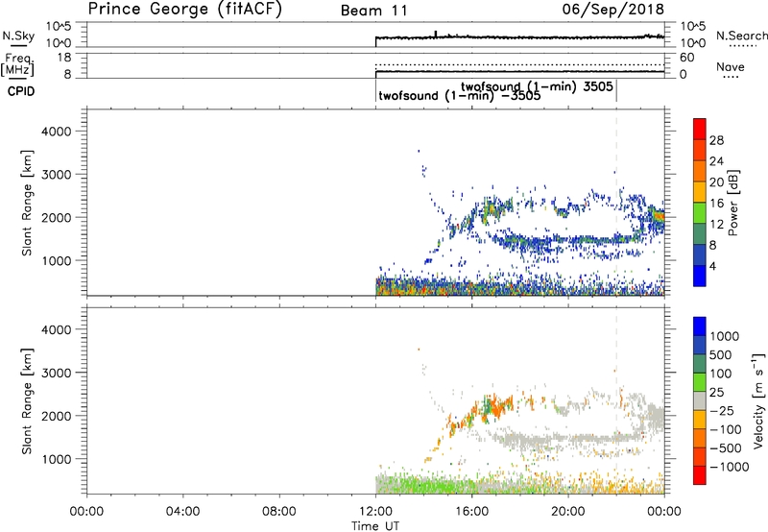Pick the bright blue Power segment below 4
768x532 pixels.
coord(700,276)
